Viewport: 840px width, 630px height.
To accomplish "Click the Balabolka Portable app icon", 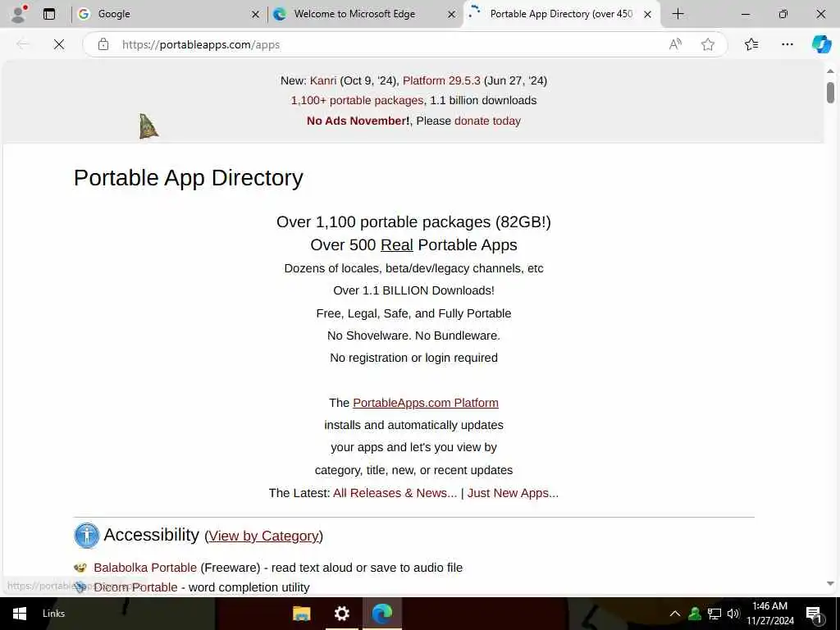I will 80,568.
